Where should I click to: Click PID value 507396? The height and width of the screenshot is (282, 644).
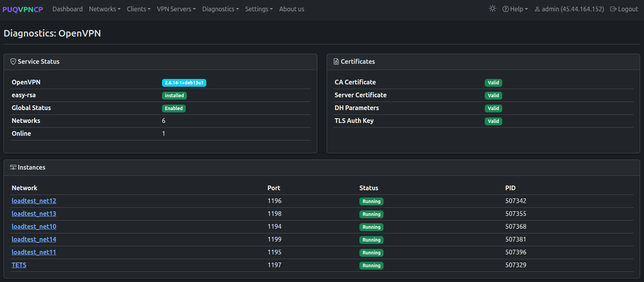(516, 252)
